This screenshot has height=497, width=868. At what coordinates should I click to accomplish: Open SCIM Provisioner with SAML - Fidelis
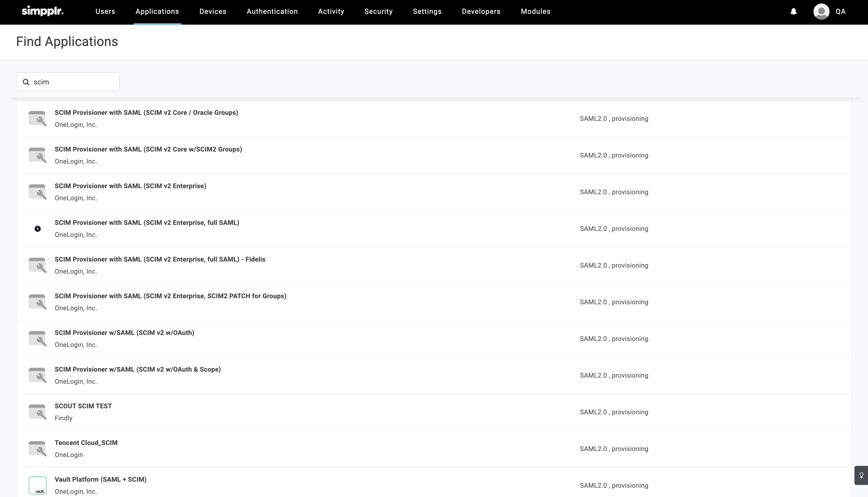click(160, 259)
